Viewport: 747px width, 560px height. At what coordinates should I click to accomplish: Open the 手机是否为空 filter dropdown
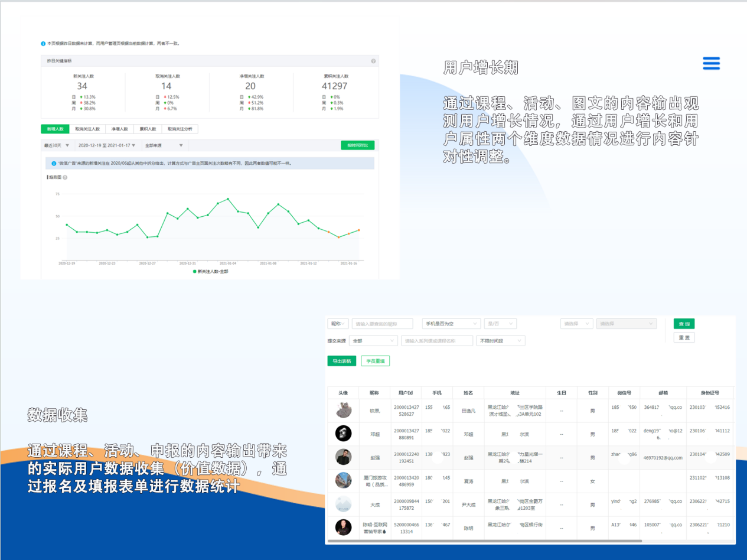click(x=451, y=323)
